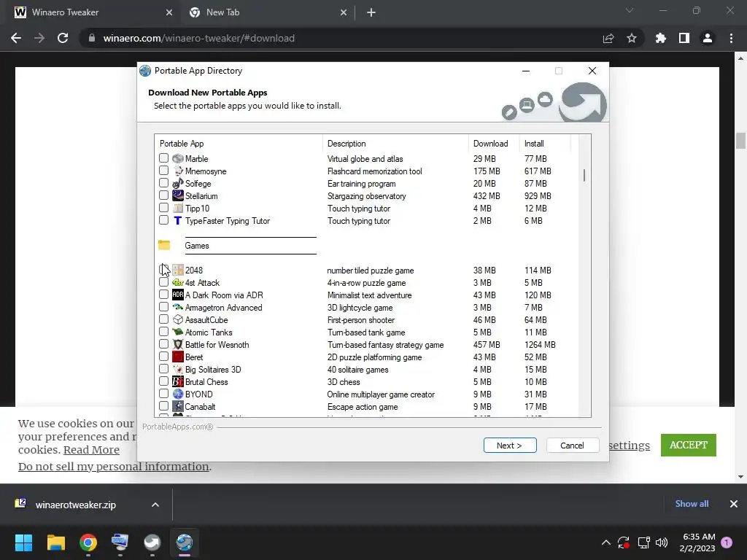
Task: Click the 4st Attack game icon
Action: pos(178,282)
